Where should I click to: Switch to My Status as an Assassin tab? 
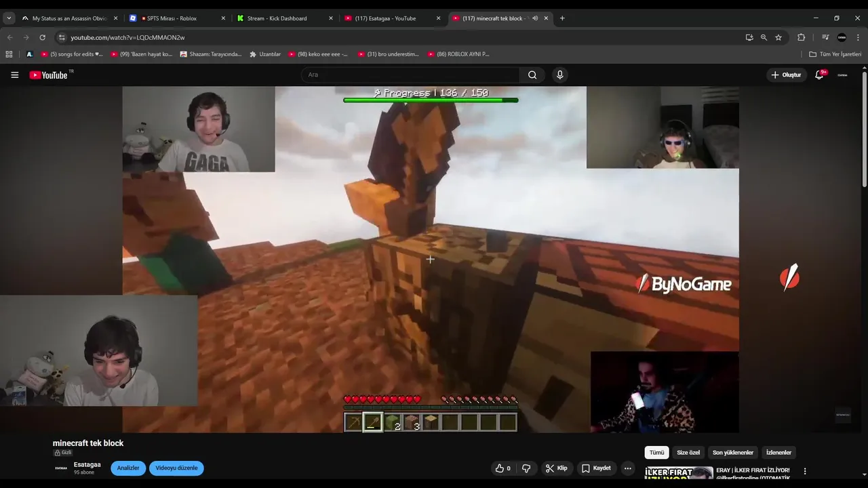pos(70,18)
